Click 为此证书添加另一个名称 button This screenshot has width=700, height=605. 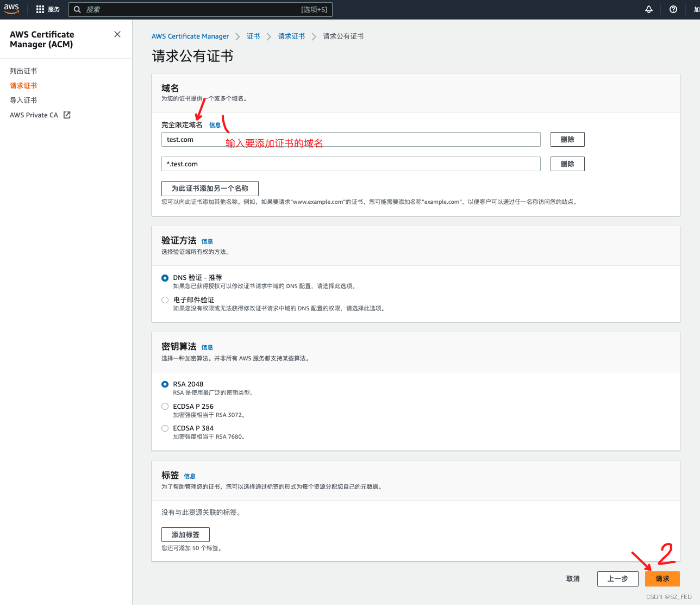coord(210,189)
